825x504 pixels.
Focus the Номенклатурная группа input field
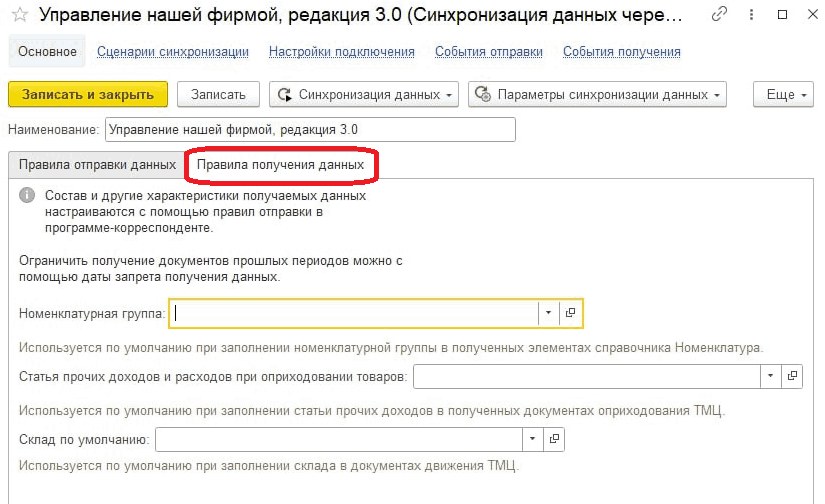point(354,313)
